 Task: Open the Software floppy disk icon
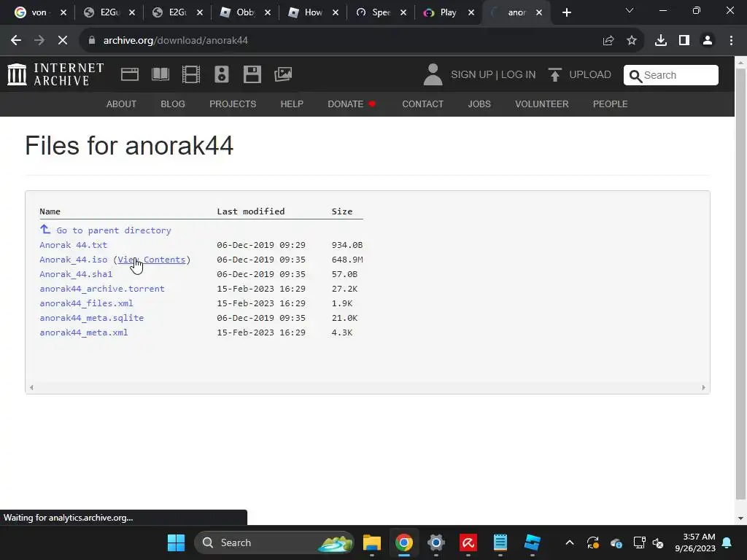pos(252,74)
